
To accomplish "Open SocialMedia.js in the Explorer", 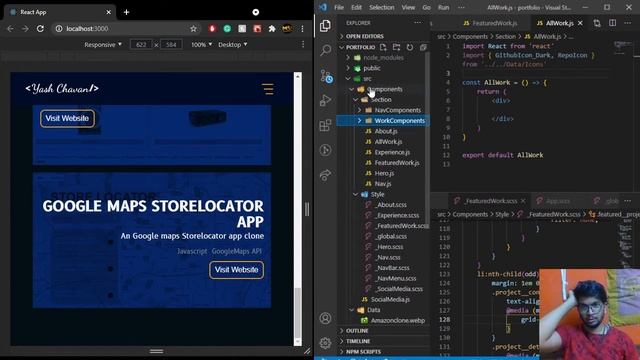I will pyautogui.click(x=390, y=300).
